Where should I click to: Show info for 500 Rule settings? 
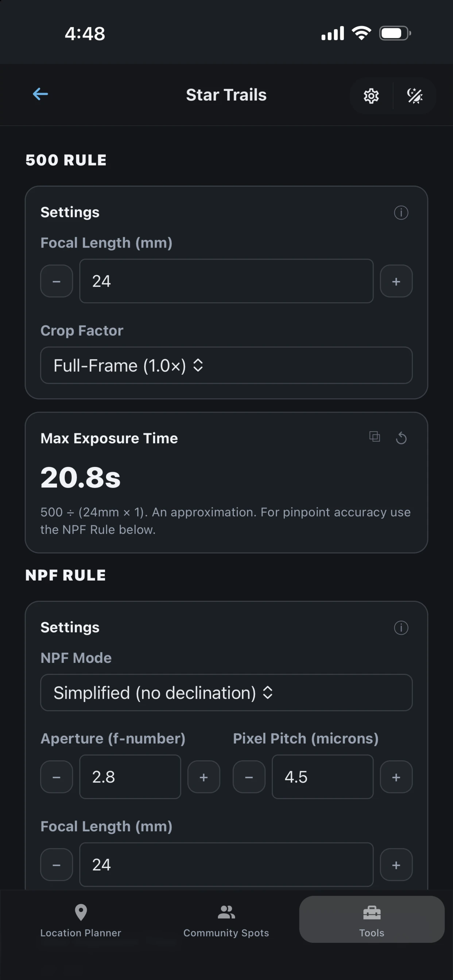401,213
